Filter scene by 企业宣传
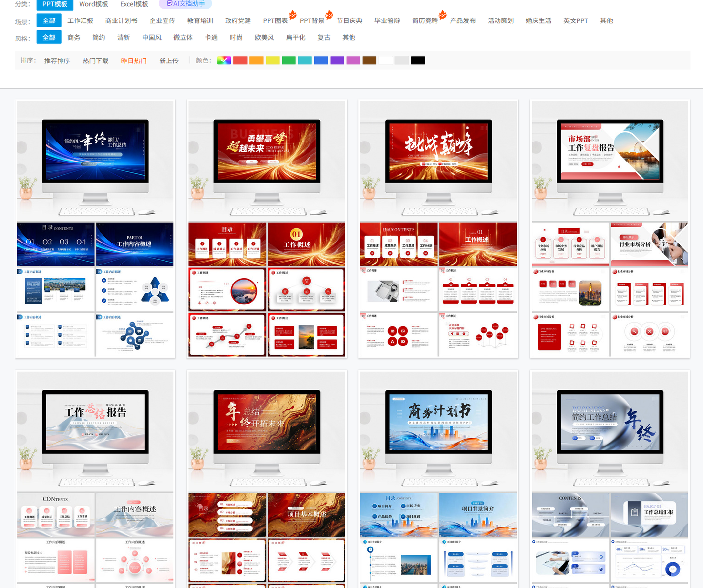703x588 pixels. pos(162,21)
